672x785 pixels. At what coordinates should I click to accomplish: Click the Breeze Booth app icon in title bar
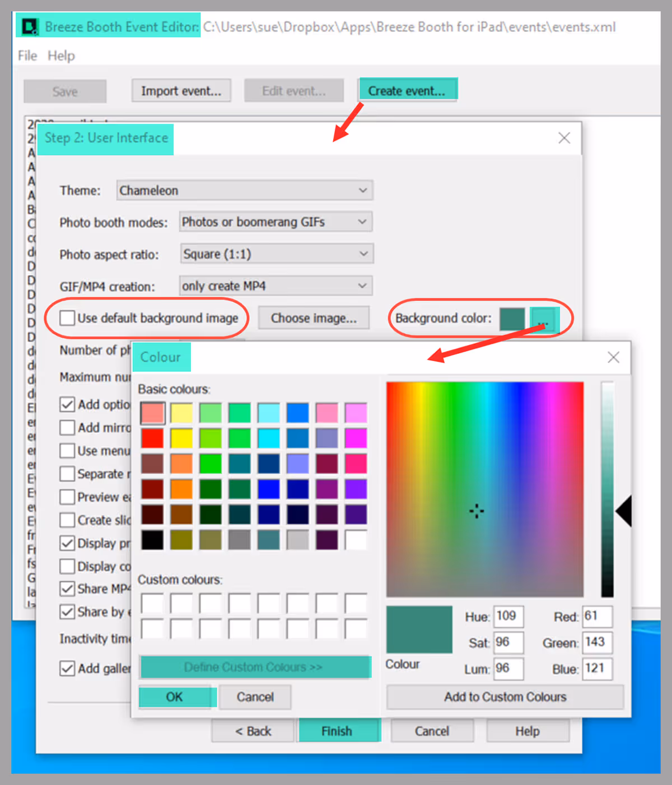[29, 26]
